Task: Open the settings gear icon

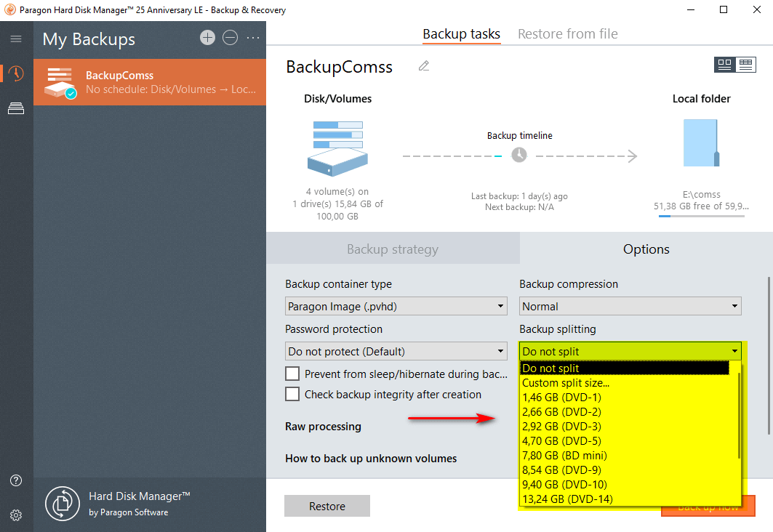Action: pyautogui.click(x=16, y=515)
